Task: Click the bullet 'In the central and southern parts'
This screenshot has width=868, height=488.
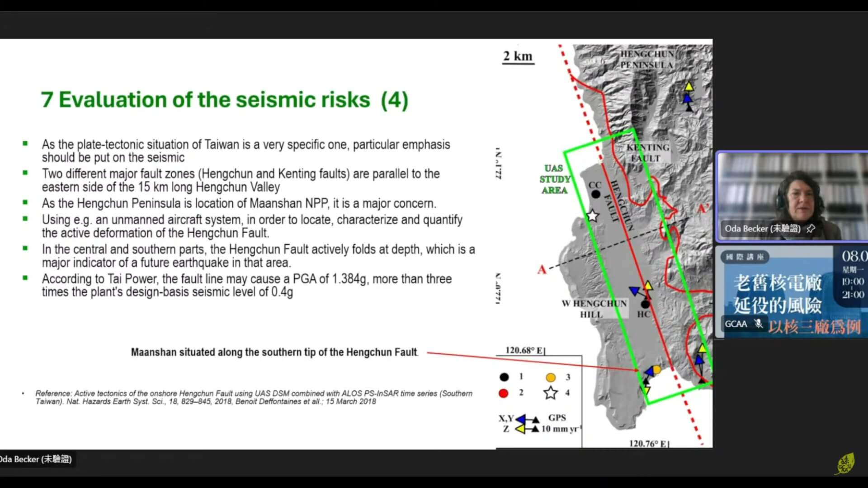Action: coord(259,256)
